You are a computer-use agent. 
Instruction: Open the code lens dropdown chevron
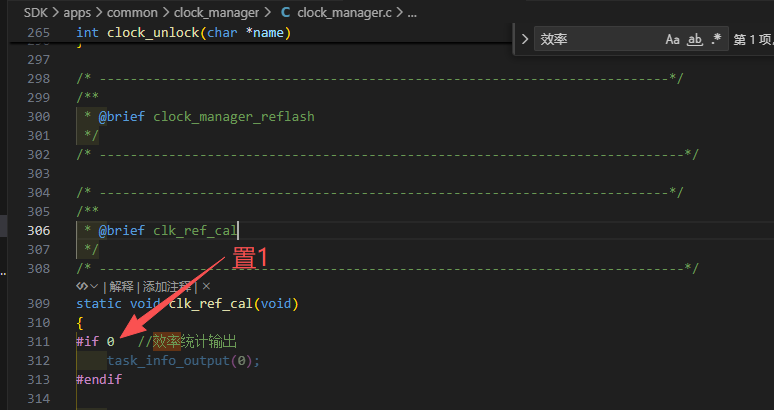(94, 286)
